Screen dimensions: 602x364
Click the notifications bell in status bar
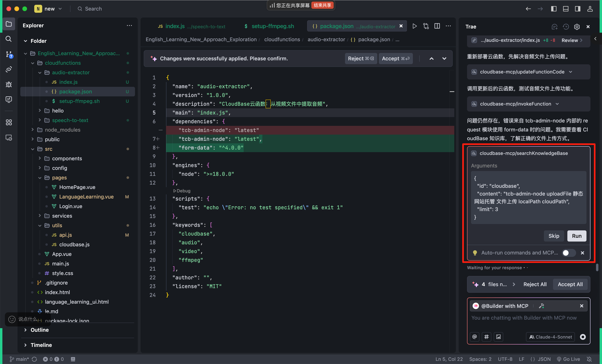tap(589, 359)
